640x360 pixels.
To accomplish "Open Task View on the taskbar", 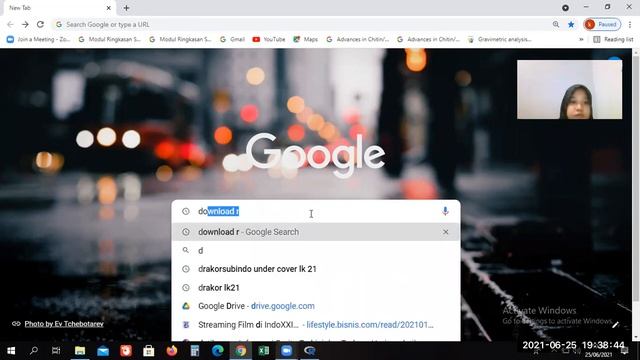I will pos(56,351).
